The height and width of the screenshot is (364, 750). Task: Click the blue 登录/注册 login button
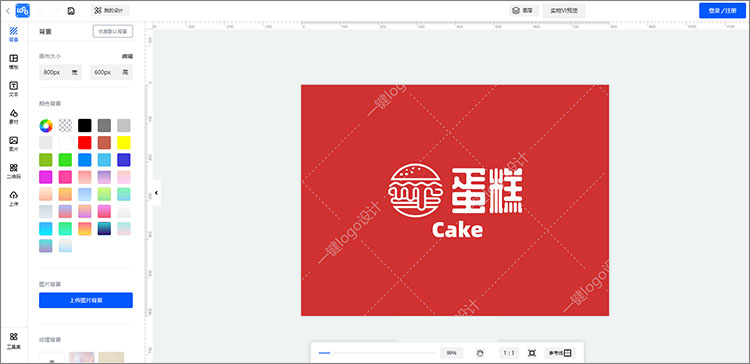(722, 11)
